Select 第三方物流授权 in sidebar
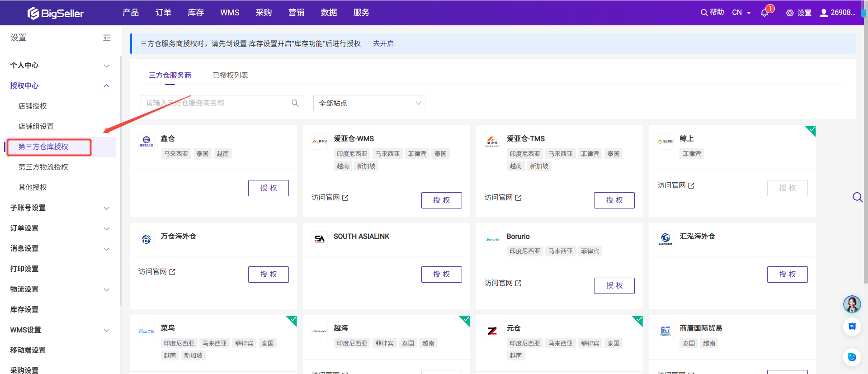Screen dimensions: 868x374 point(43,167)
